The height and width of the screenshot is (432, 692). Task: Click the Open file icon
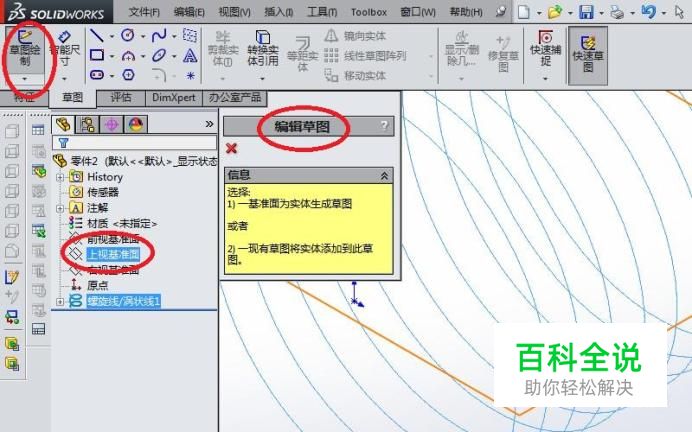click(555, 12)
